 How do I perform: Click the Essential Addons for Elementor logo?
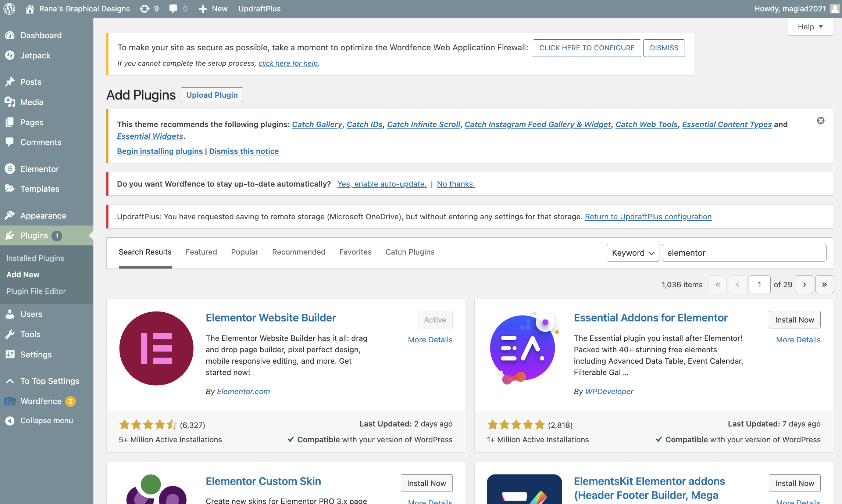tap(524, 348)
